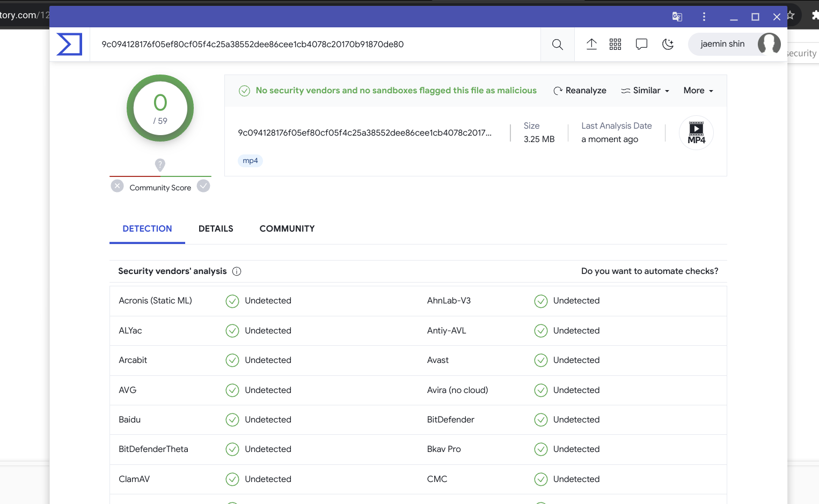819x504 pixels.
Task: Click info icon beside Security vendors' analysis
Action: [x=237, y=271]
